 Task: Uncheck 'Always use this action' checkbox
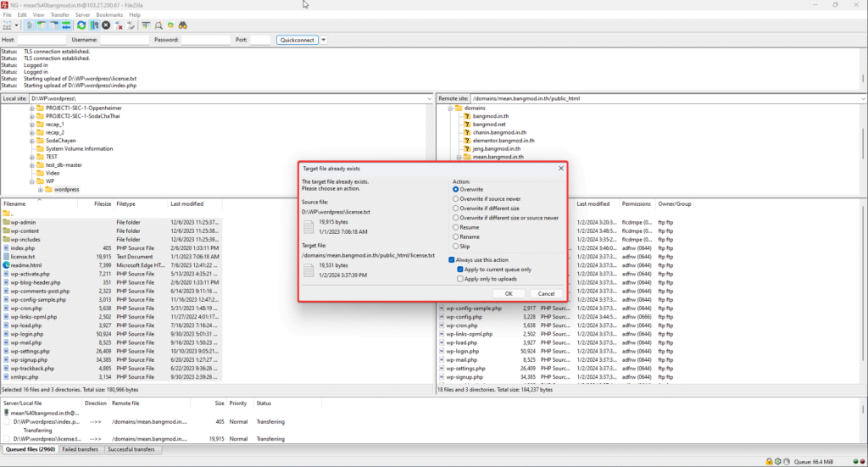452,259
